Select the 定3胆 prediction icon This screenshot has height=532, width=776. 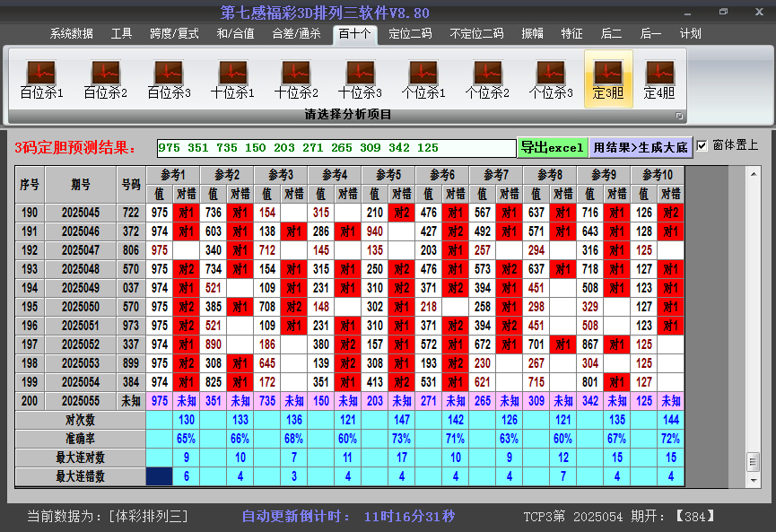608,79
